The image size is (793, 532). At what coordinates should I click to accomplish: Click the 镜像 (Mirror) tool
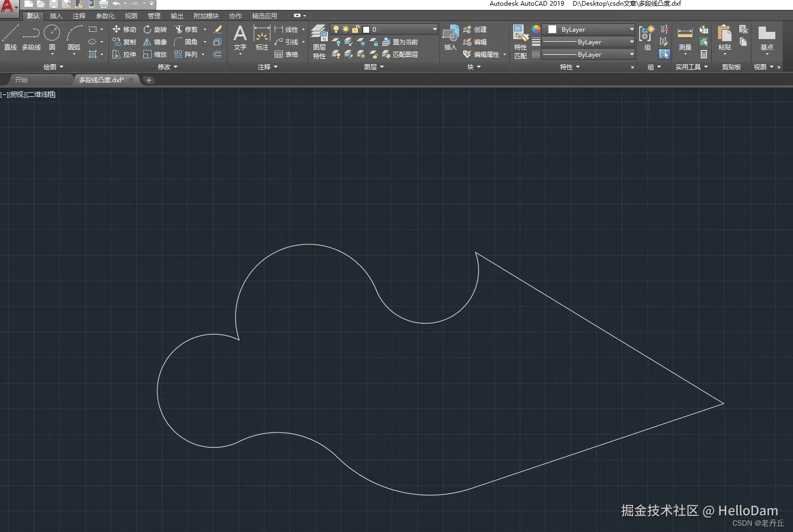click(155, 42)
